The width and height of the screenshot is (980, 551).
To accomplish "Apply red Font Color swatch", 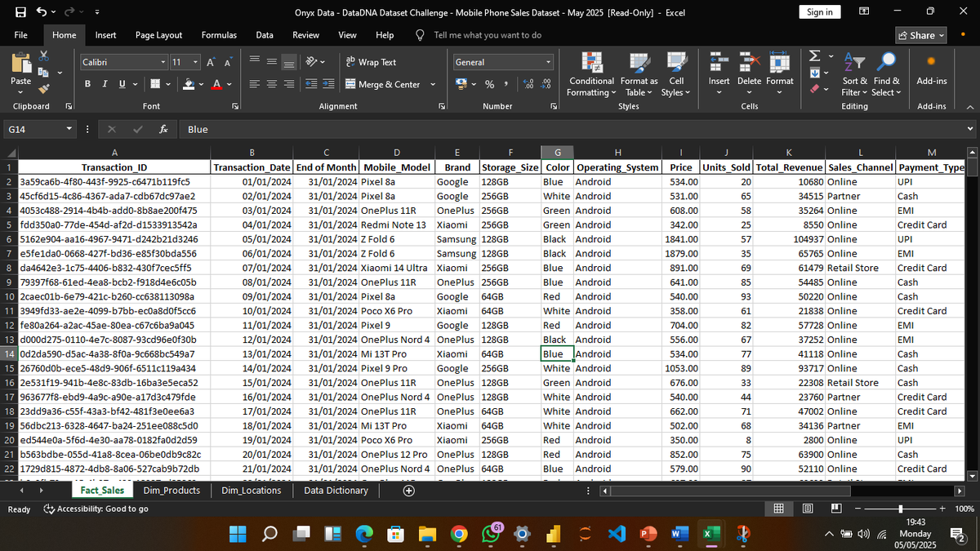I will 218,84.
